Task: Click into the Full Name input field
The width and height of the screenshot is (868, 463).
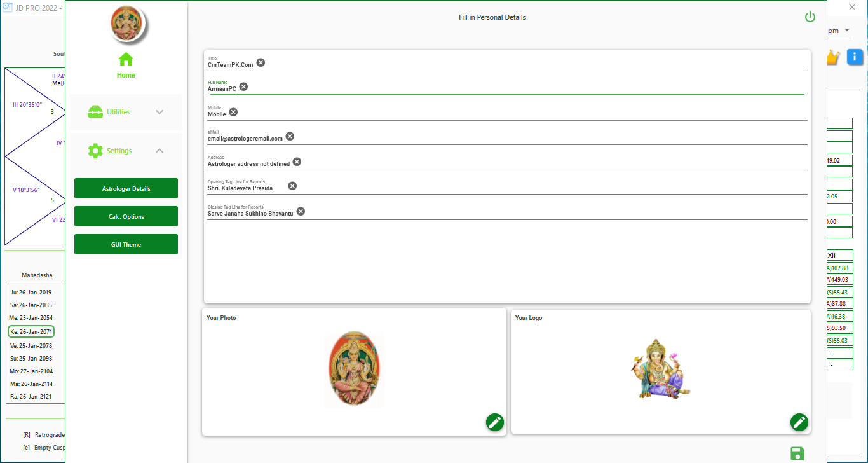Action: tap(507, 87)
